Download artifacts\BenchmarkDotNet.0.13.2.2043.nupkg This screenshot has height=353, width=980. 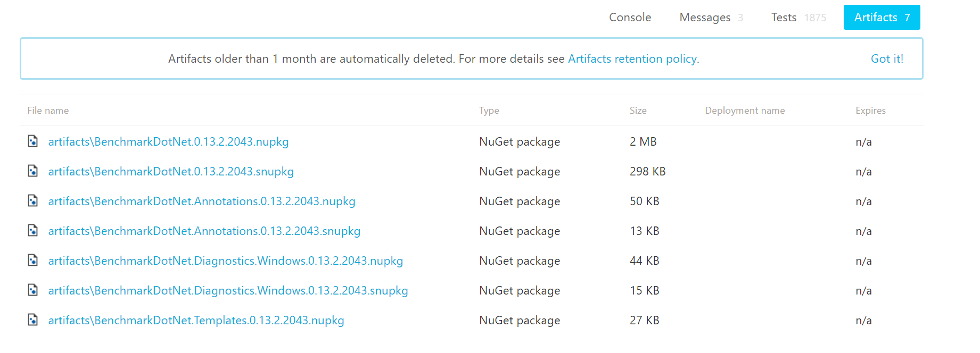coord(168,142)
